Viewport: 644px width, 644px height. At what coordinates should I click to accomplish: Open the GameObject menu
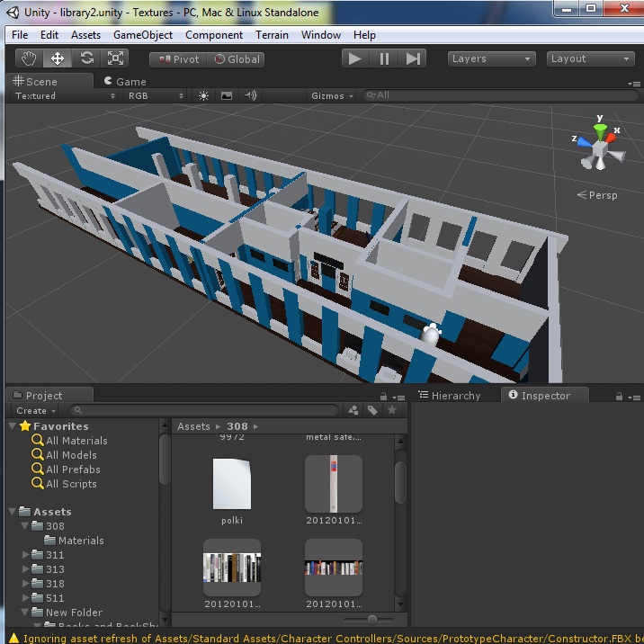[x=143, y=35]
